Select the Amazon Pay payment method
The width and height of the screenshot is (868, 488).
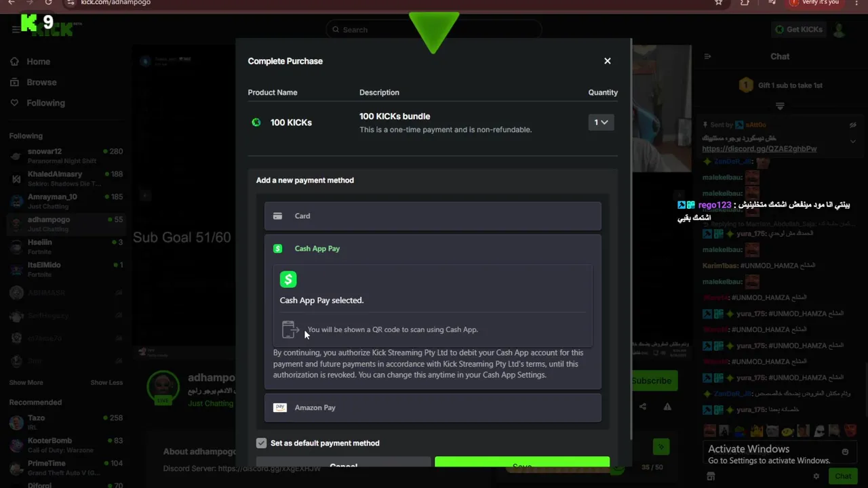pyautogui.click(x=433, y=407)
